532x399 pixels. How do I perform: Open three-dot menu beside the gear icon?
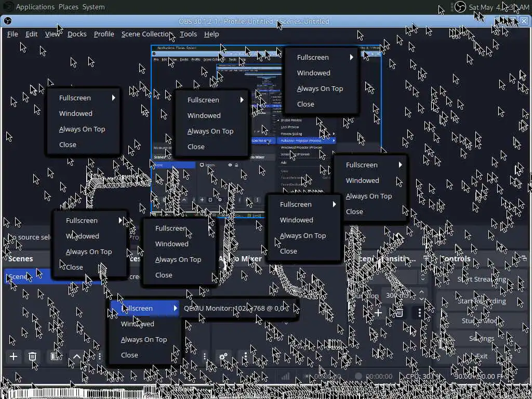coord(246,356)
